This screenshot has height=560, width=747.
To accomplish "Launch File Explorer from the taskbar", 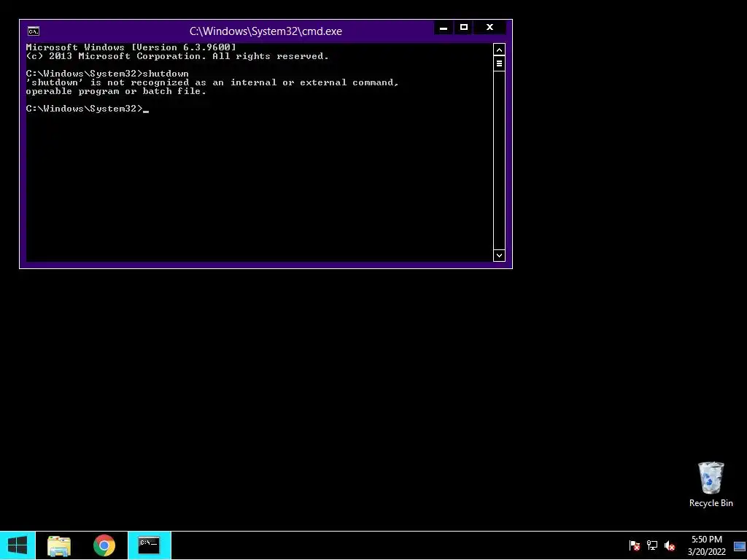I will (x=59, y=545).
